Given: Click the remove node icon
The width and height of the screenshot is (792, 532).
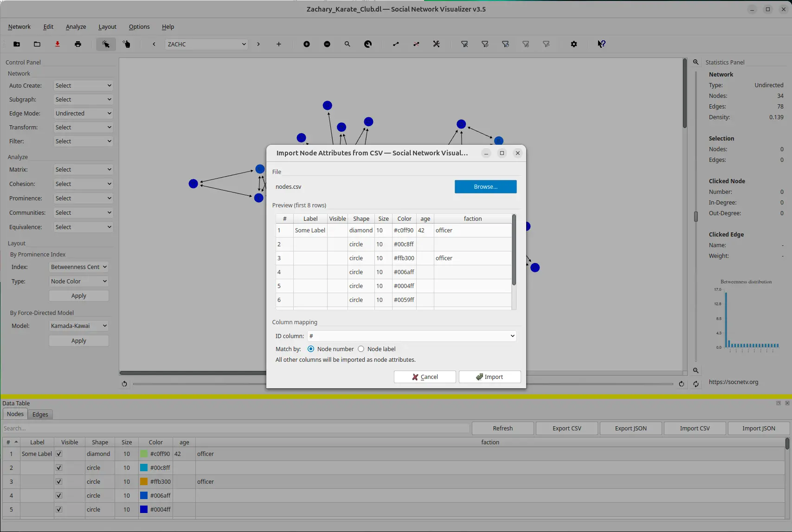Looking at the screenshot, I should click(327, 44).
